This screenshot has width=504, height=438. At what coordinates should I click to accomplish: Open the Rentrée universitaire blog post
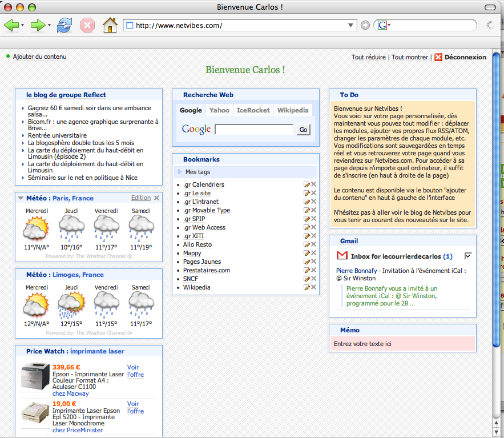57,135
